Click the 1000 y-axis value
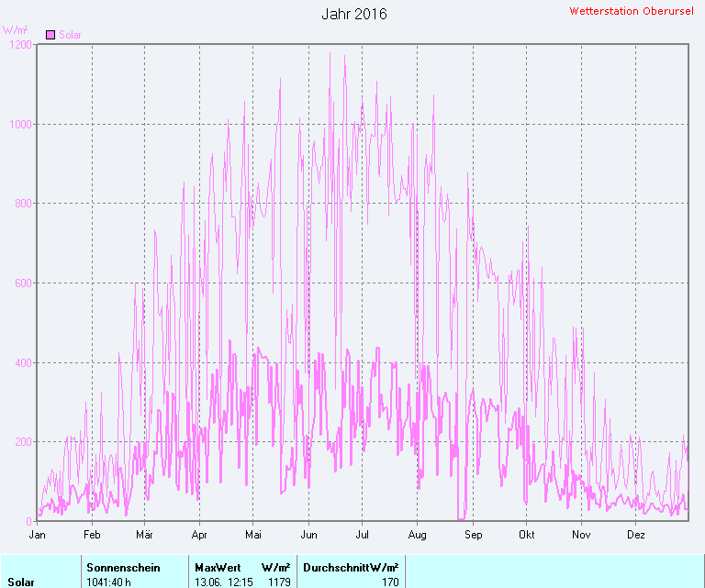The width and height of the screenshot is (705, 588). coord(21,125)
